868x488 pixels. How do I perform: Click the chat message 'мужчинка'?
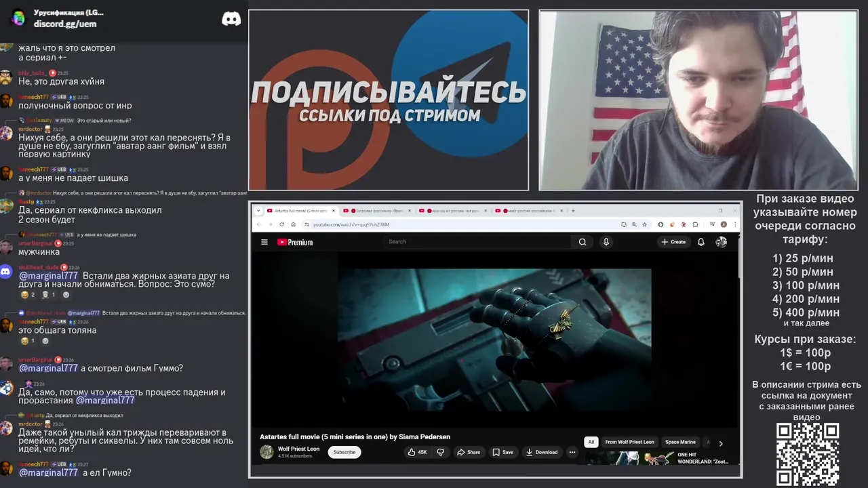(39, 252)
